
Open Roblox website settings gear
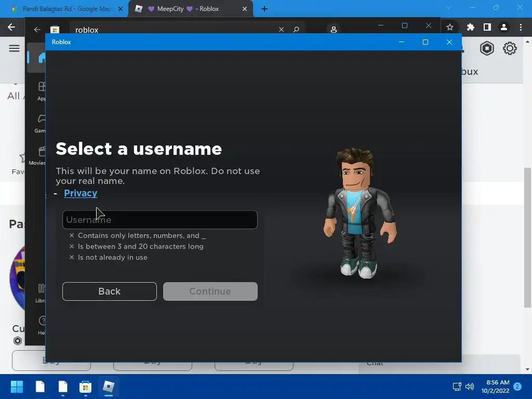(510, 48)
